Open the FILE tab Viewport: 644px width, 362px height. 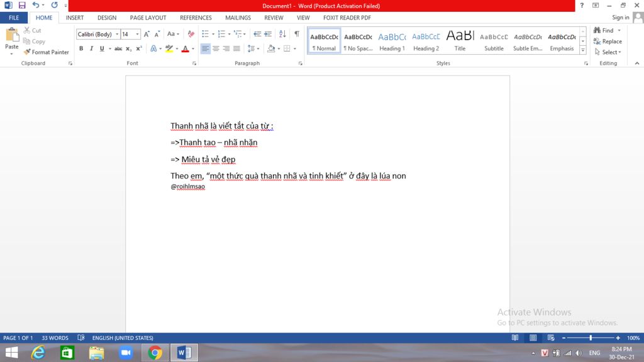click(14, 18)
